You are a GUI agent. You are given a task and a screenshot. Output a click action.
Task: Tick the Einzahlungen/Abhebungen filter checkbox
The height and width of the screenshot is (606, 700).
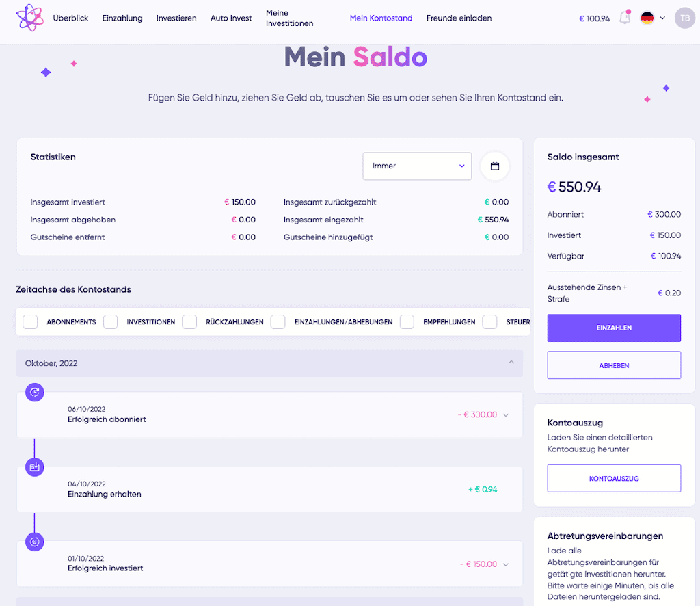click(278, 321)
